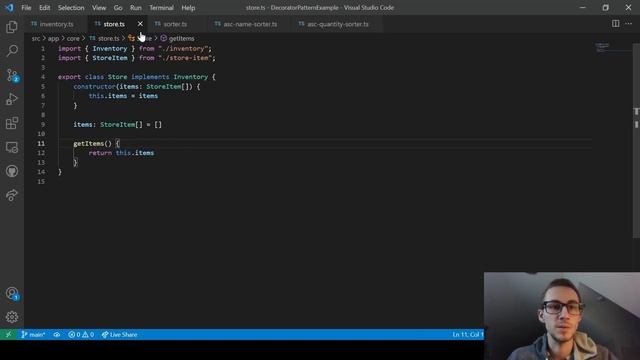
Task: Click the store.ts breadcrumb segment
Action: pos(104,38)
